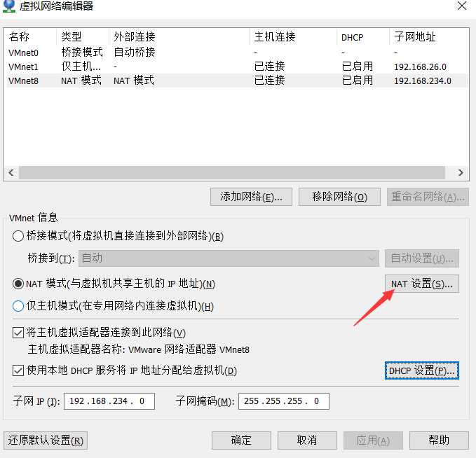Screen dimensions: 476x458
Task: Click subnet address 192.168.234.0 cell
Action: (423, 81)
